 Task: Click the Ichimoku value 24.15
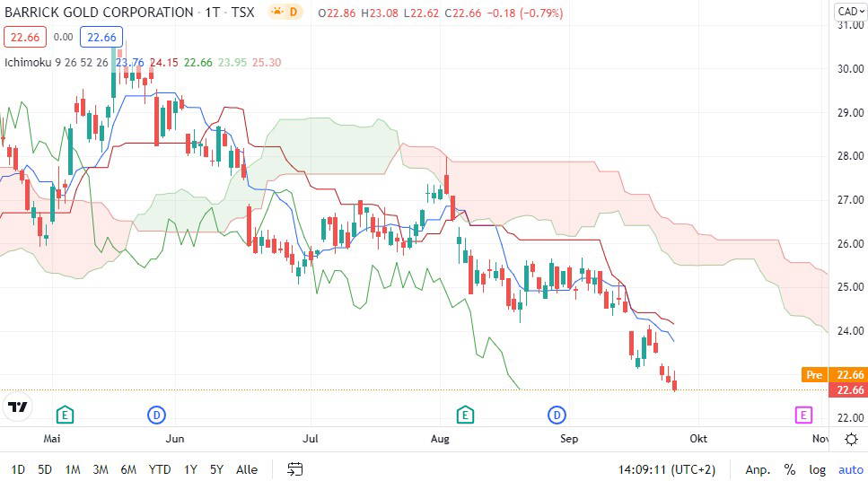click(164, 63)
